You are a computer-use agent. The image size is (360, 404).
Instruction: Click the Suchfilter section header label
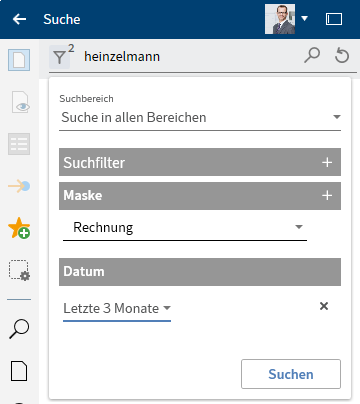pyautogui.click(x=94, y=163)
